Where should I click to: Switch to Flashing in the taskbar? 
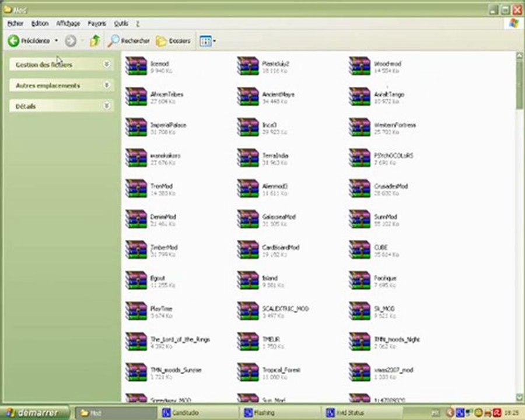[281, 412]
